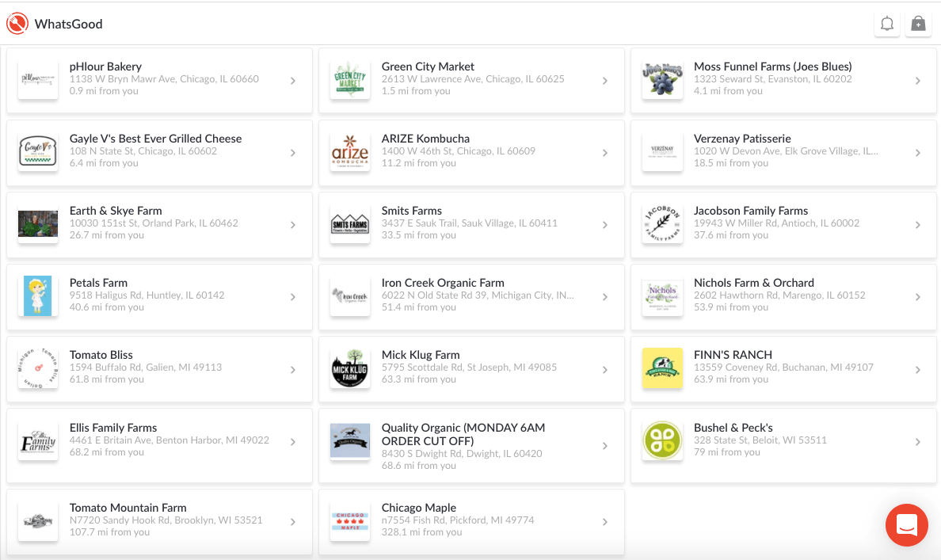Select Quality Organic (MONDAY 6AM ORDER CUT OFF)
This screenshot has width=941, height=560.
click(463, 435)
